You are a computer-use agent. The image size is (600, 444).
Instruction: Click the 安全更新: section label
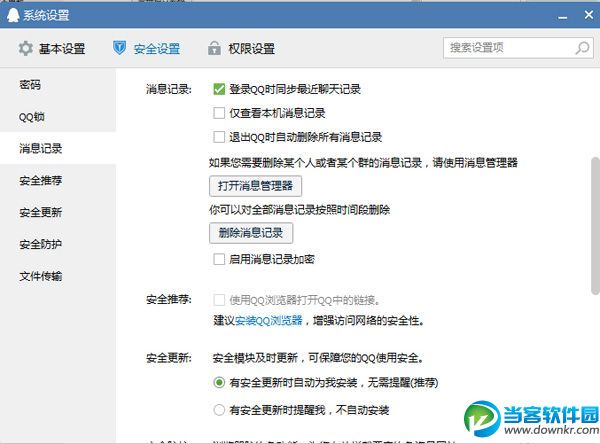[169, 358]
